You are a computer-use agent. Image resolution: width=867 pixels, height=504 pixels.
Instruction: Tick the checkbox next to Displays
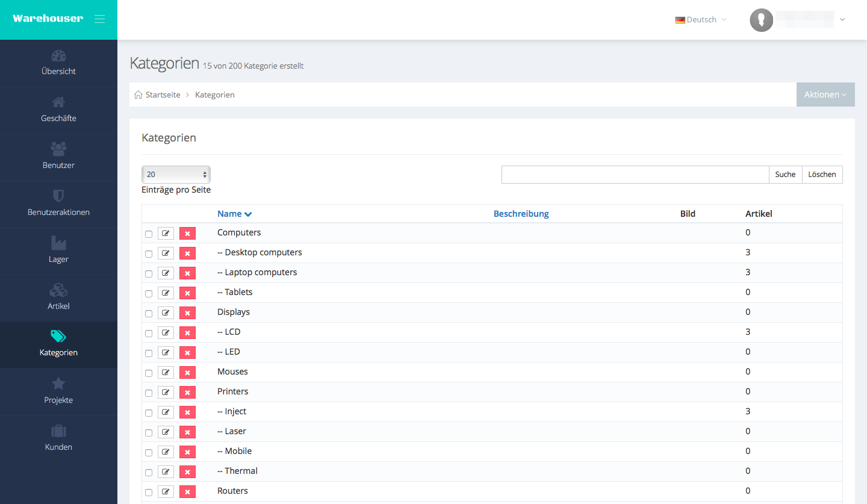tap(149, 314)
